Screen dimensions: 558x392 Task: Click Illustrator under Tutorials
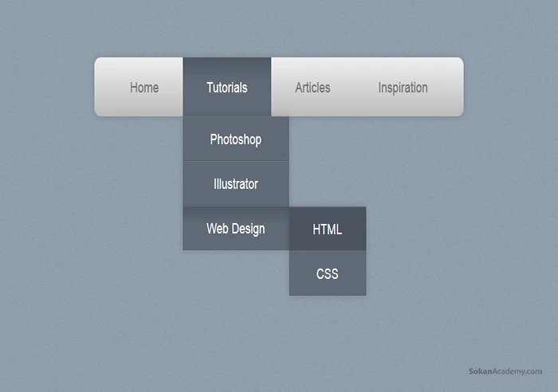(235, 184)
